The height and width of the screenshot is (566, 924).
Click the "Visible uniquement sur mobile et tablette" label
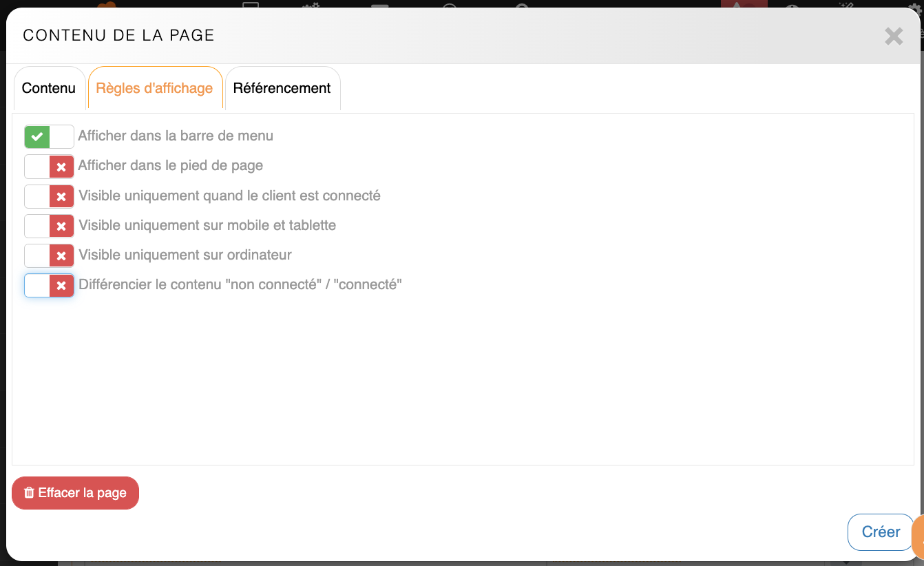tap(207, 225)
